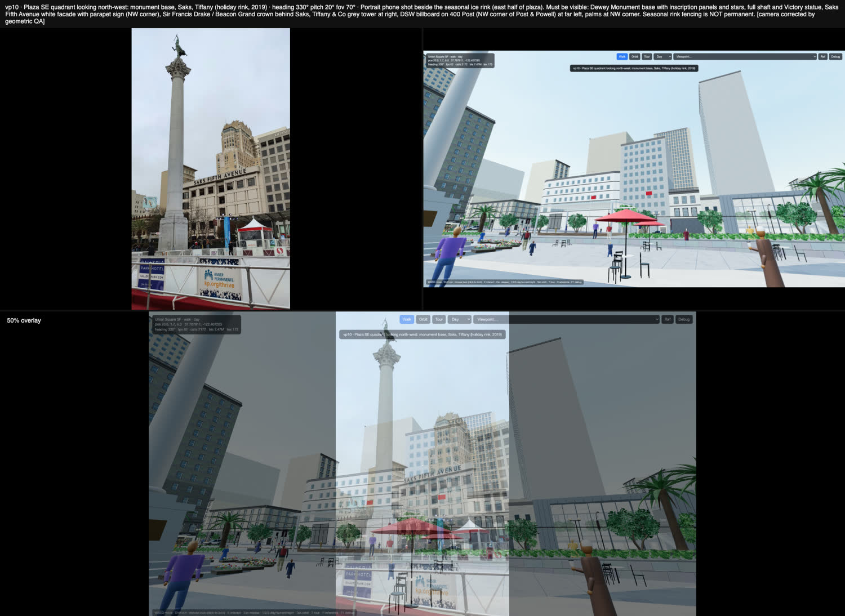This screenshot has width=845, height=616.
Task: Open the Day dropdown in the top render
Action: 662,57
